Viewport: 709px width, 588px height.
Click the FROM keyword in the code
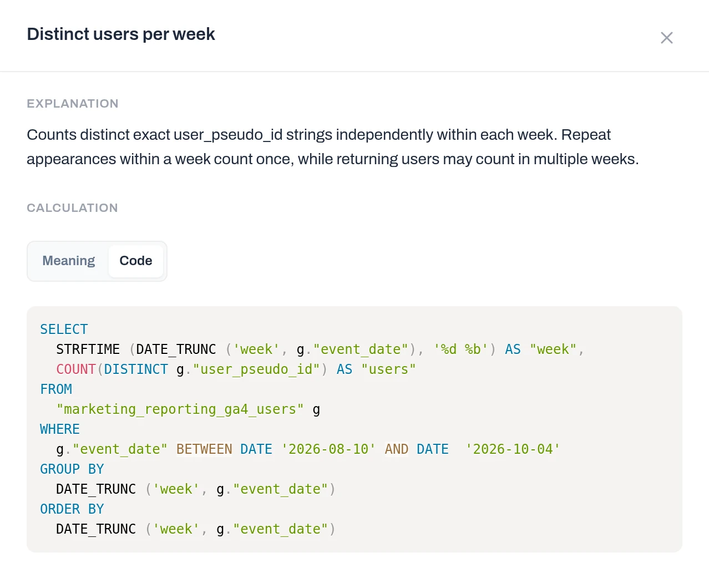[56, 389]
